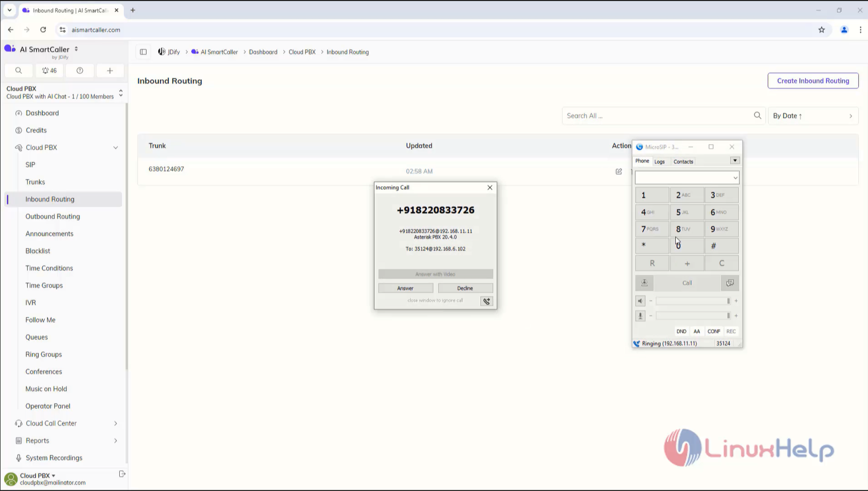
Task: Expand the Cloud Call Center section
Action: (115, 424)
